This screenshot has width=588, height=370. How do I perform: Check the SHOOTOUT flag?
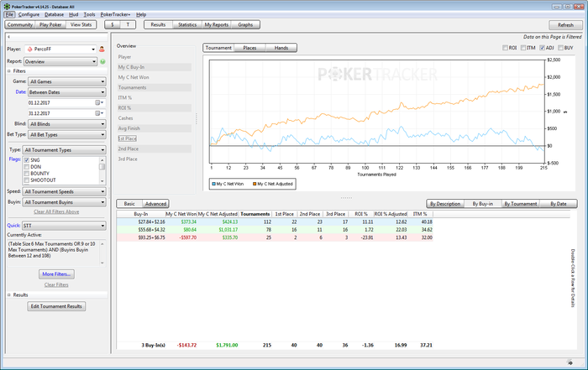pos(27,180)
